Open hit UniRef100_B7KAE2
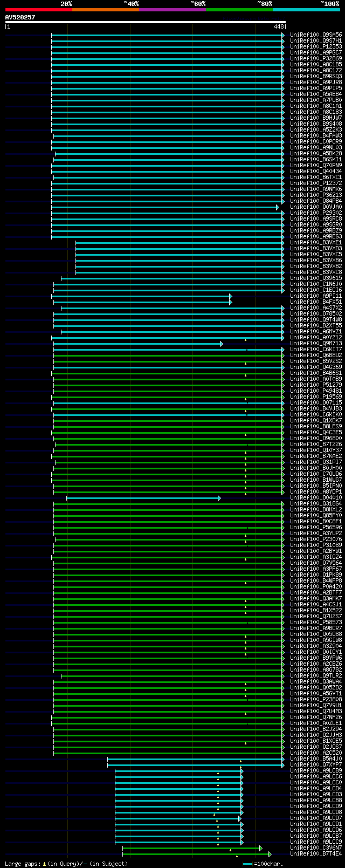The image size is (345, 868). pos(316,456)
